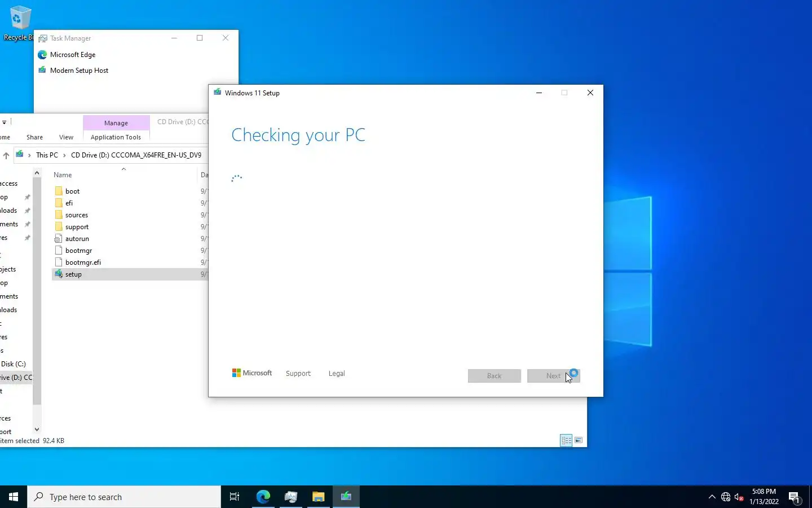812x508 pixels.
Task: Select Local Disk (C:) in navigation pane
Action: point(12,364)
